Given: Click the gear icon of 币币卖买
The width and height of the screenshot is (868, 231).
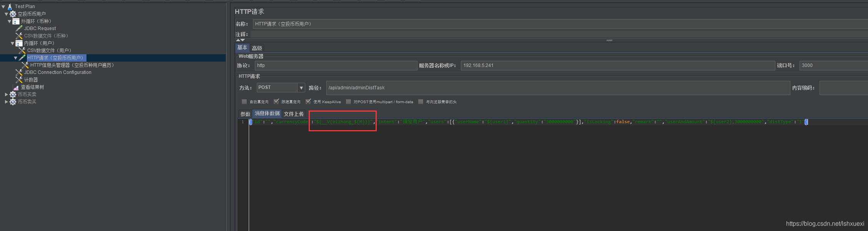Looking at the screenshot, I should coord(13,102).
